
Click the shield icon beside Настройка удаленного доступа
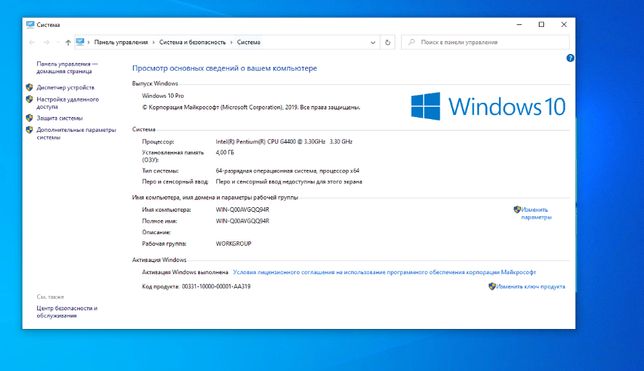tap(29, 99)
